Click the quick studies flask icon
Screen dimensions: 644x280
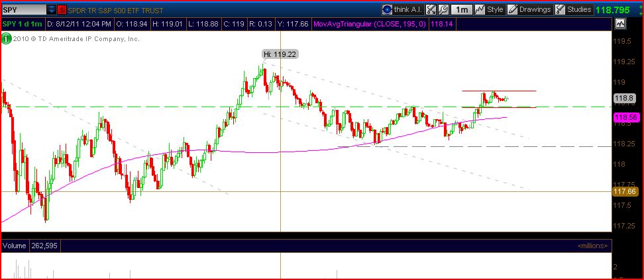pos(431,9)
